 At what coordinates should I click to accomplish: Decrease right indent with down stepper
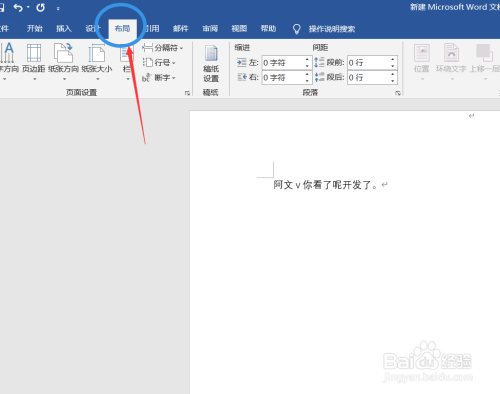point(307,81)
